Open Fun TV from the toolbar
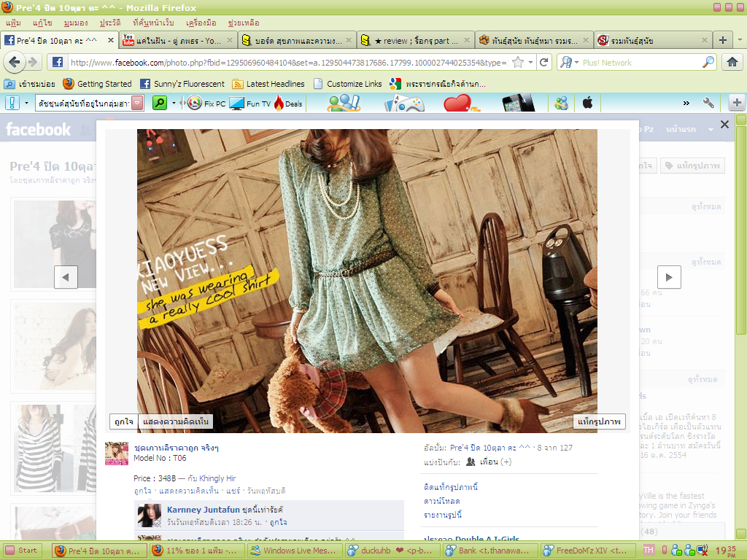Viewport: 747px width, 560px height. [249, 104]
